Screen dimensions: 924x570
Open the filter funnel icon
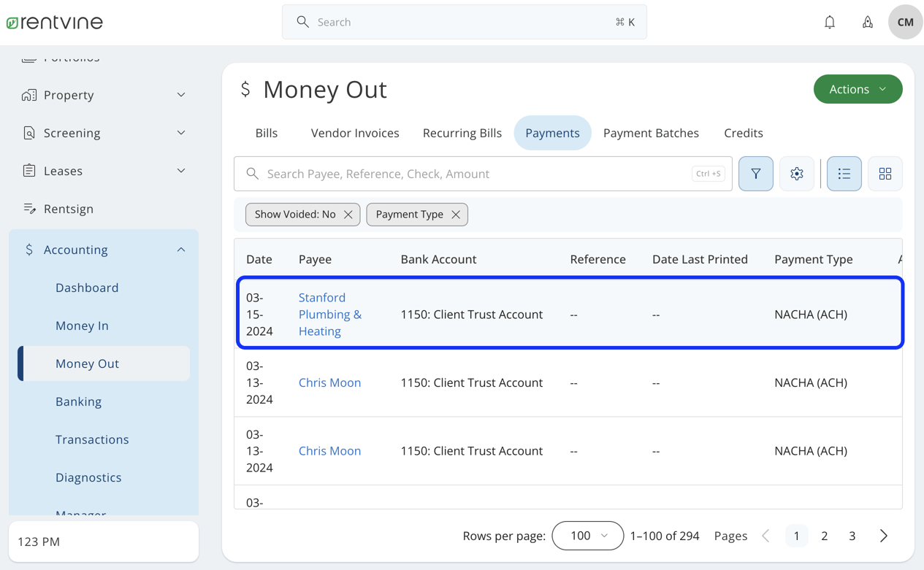click(x=755, y=174)
